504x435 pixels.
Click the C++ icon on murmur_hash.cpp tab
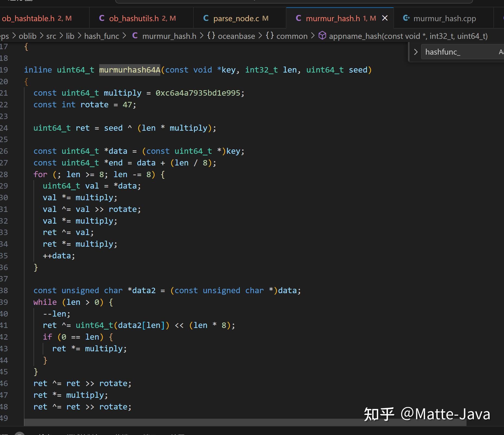click(406, 18)
